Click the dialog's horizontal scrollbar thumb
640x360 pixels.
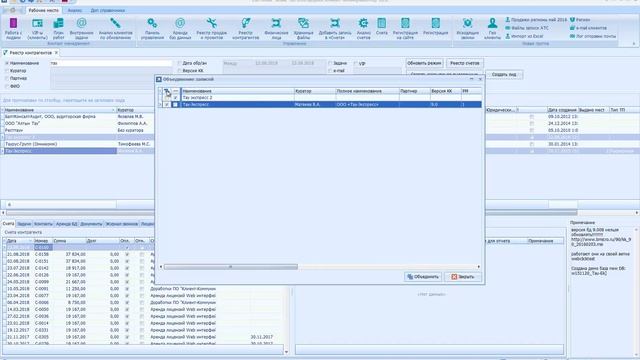(231, 267)
